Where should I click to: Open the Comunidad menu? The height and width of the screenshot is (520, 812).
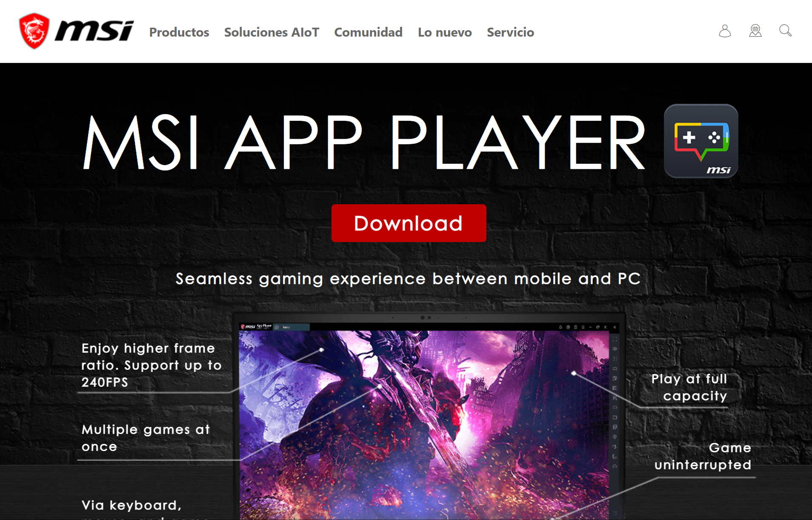pos(368,32)
